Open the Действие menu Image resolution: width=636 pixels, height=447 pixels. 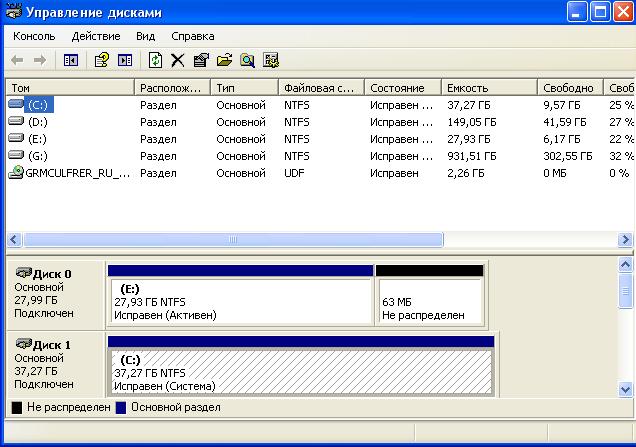click(96, 36)
